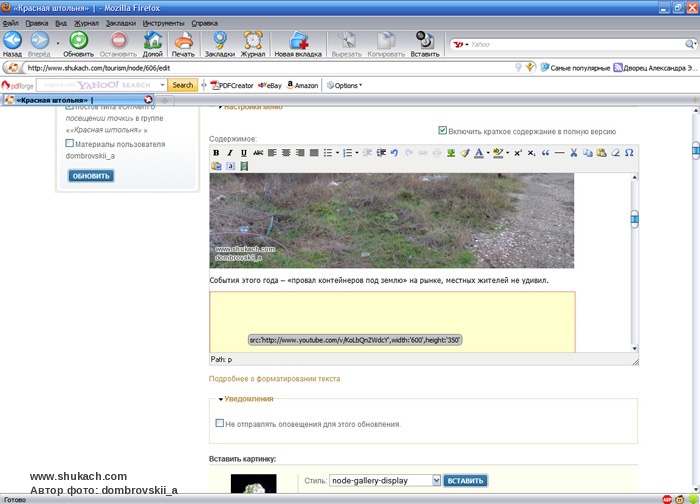Go back with Назад button
Image resolution: width=700 pixels, height=504 pixels.
(x=12, y=44)
